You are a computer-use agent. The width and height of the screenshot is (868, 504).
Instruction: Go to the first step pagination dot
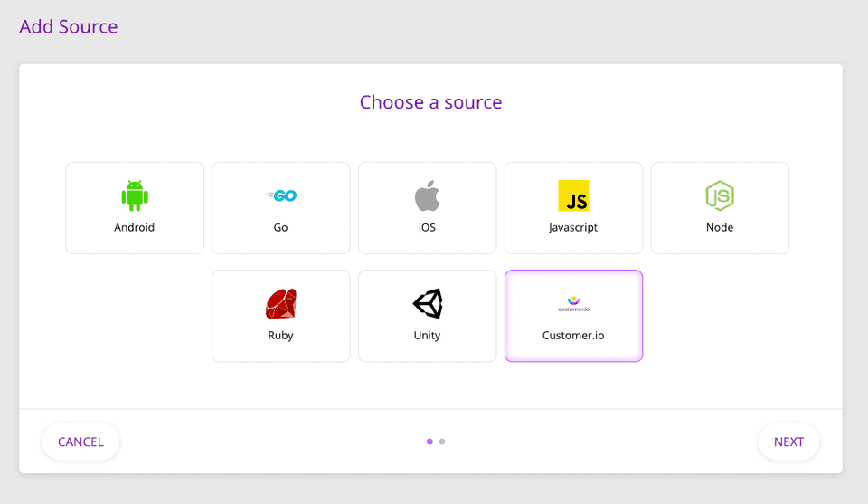pos(429,442)
